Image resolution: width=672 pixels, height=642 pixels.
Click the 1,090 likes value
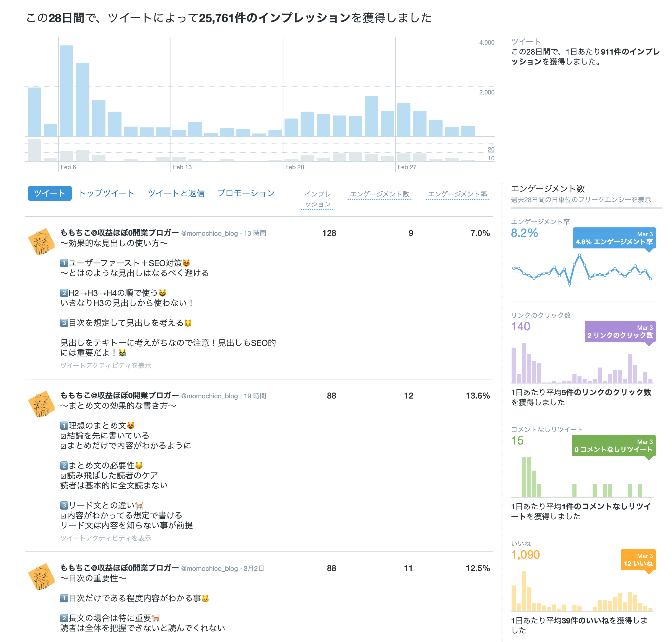coord(525,555)
